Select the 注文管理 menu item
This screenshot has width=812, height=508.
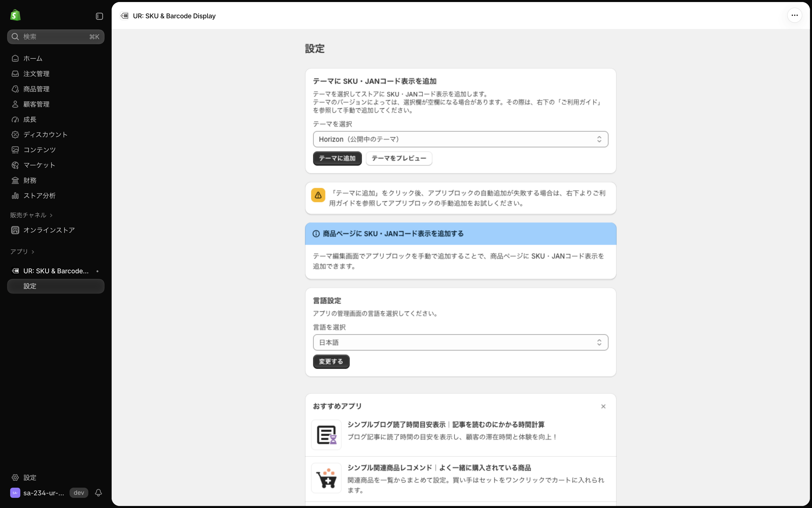(x=56, y=74)
